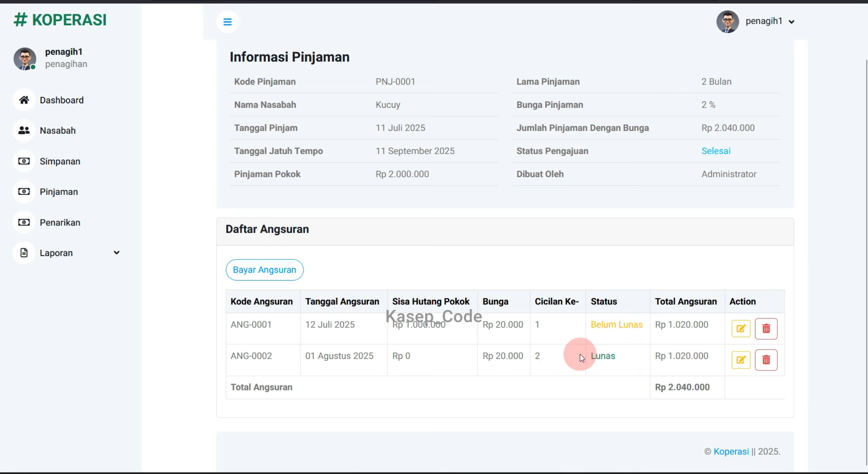Image resolution: width=868 pixels, height=474 pixels.
Task: Click the Simpanan money icon
Action: tap(24, 161)
